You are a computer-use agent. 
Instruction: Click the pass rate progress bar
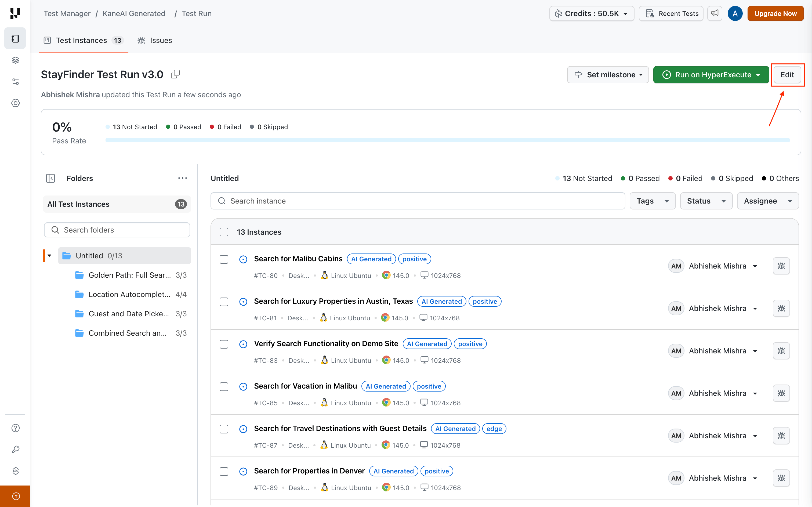point(447,140)
